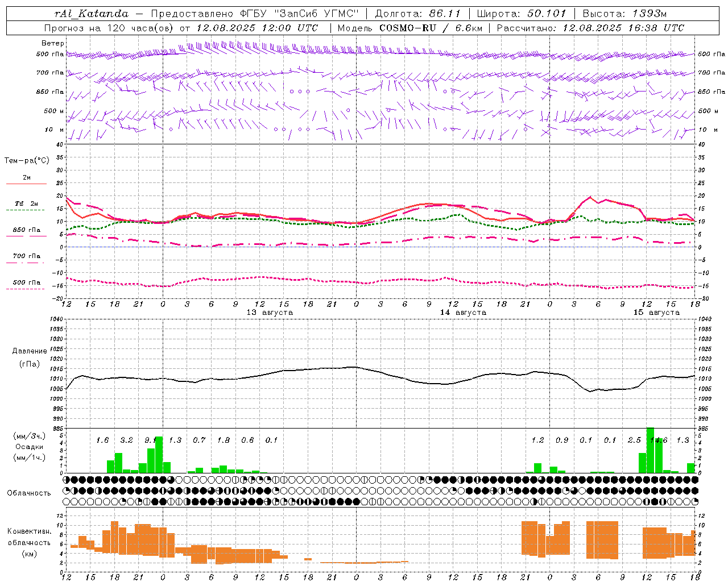Click the Облачность cloud cover label

pyautogui.click(x=29, y=493)
